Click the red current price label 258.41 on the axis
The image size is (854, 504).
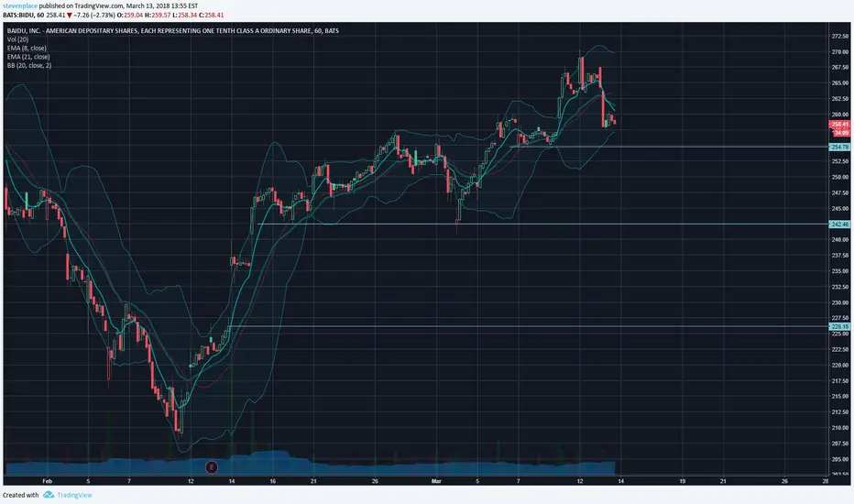pos(840,125)
